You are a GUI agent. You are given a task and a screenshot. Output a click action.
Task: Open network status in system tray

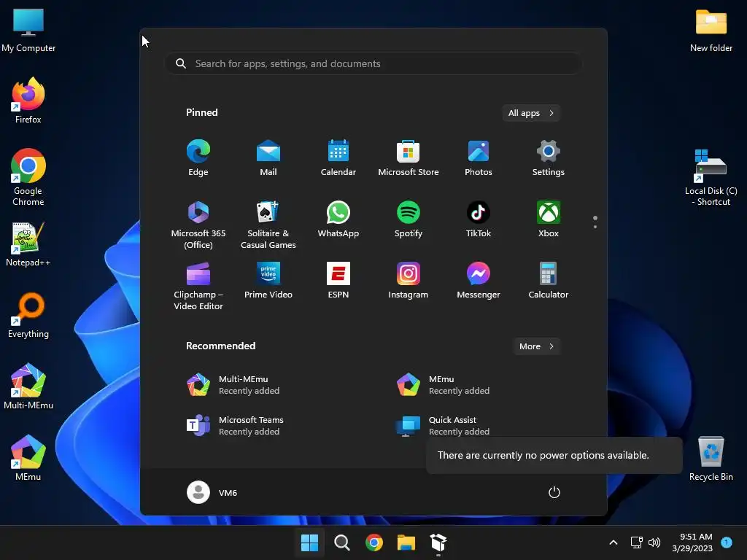click(636, 542)
